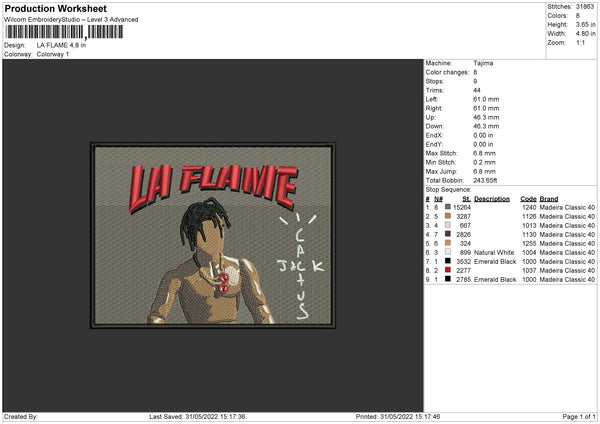600x424 pixels.
Task: Select the Max Jump label
Action: [x=441, y=171]
